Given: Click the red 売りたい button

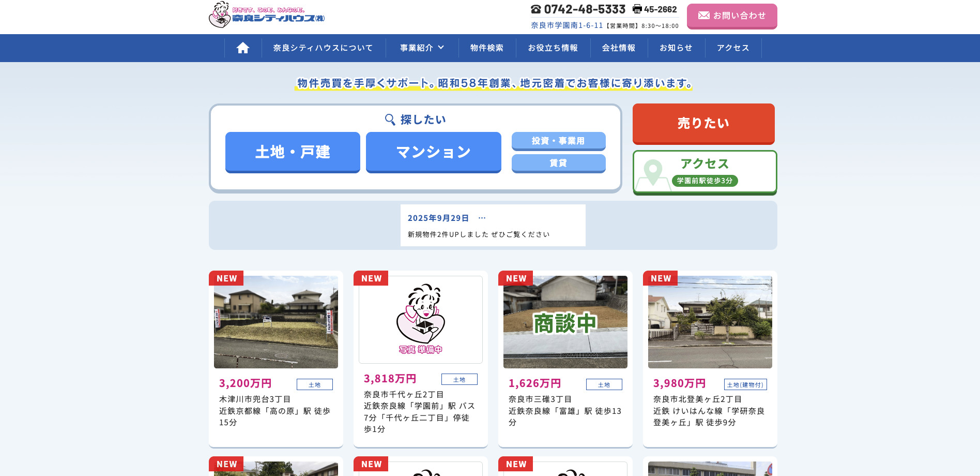Looking at the screenshot, I should click(703, 124).
